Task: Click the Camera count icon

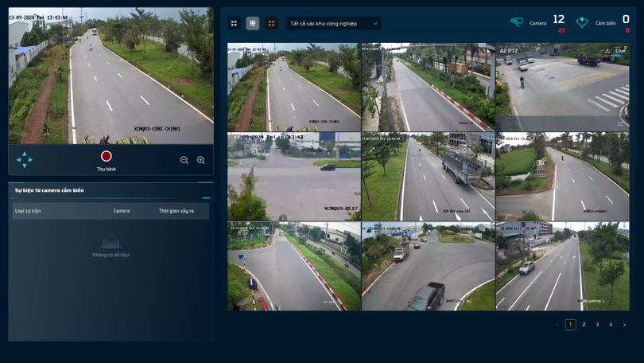Action: point(517,22)
